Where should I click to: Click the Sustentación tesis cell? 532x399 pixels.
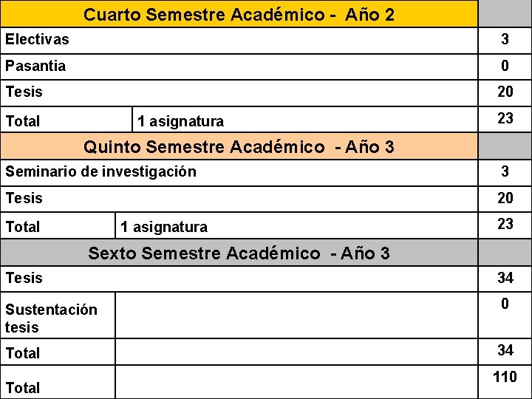coord(58,316)
